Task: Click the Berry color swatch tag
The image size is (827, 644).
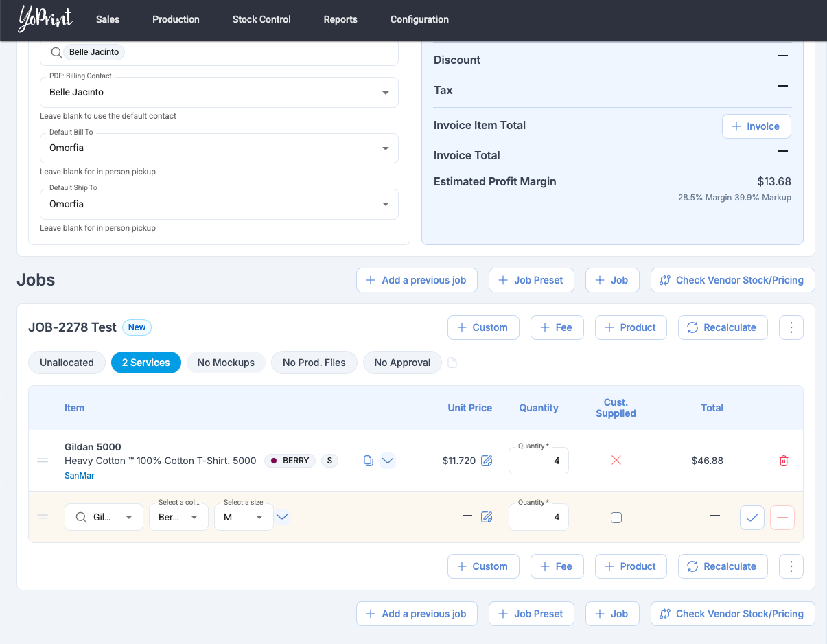Action: (290, 461)
